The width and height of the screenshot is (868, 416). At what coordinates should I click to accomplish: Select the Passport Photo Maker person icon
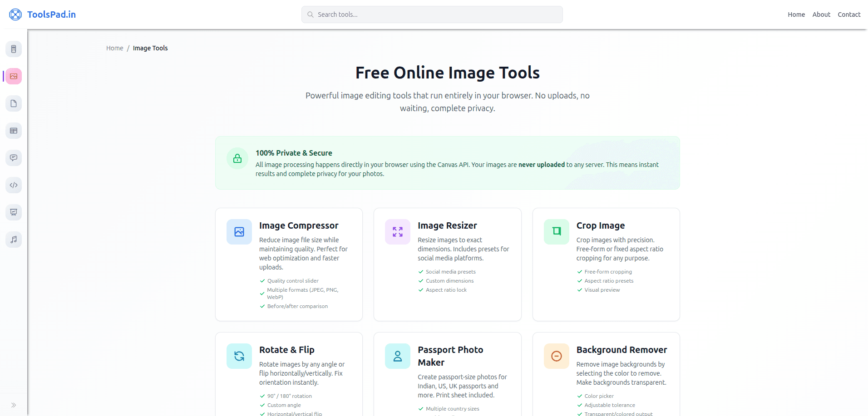pyautogui.click(x=397, y=356)
